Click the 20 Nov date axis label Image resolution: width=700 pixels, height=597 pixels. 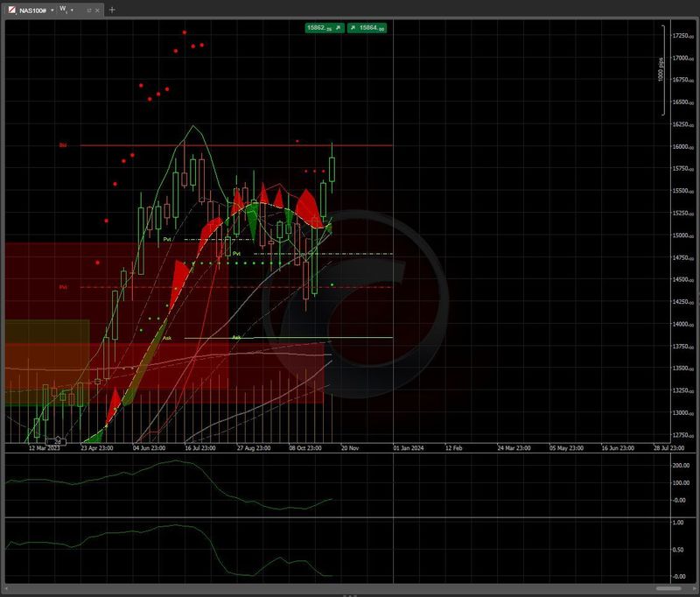coord(351,446)
